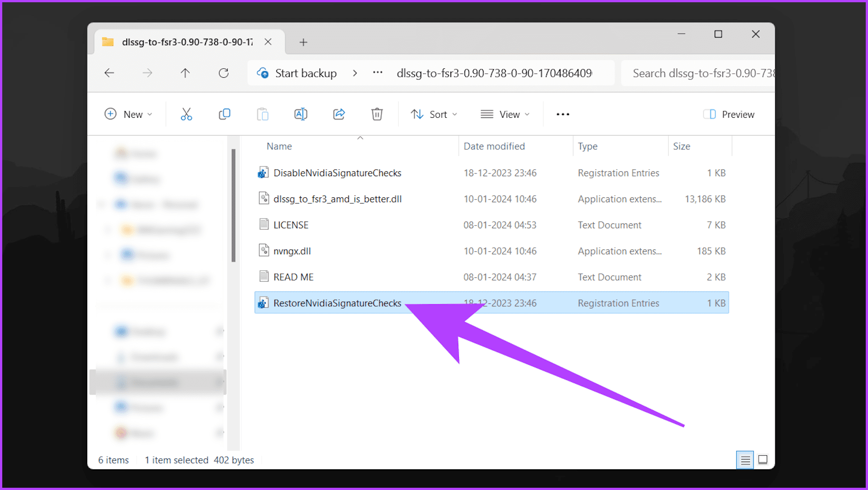Rename the selected file
Image resolution: width=868 pixels, height=490 pixels.
(x=301, y=114)
